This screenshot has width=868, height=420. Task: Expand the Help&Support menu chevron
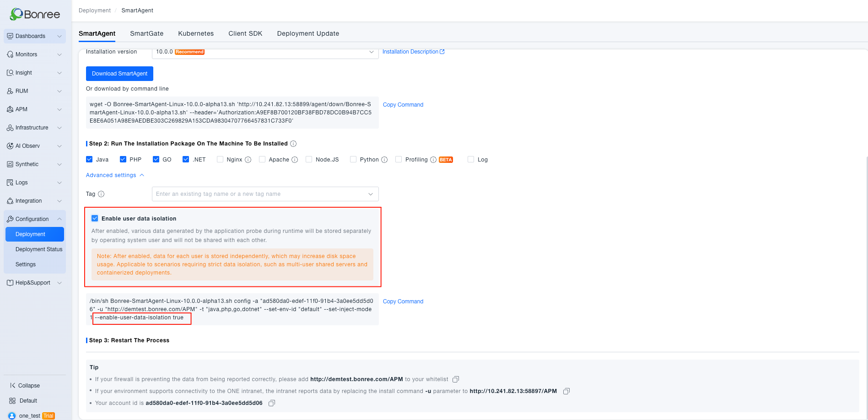59,283
